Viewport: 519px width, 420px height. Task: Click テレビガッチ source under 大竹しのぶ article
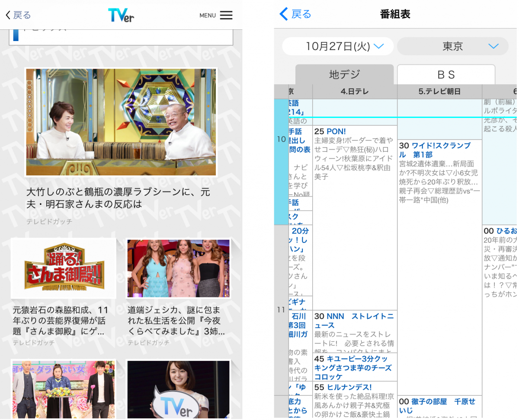(49, 222)
